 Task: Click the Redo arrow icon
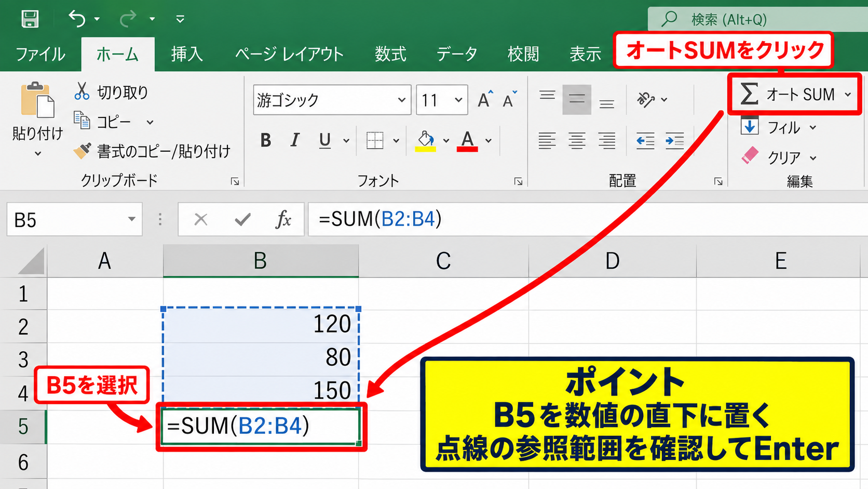[x=128, y=19]
